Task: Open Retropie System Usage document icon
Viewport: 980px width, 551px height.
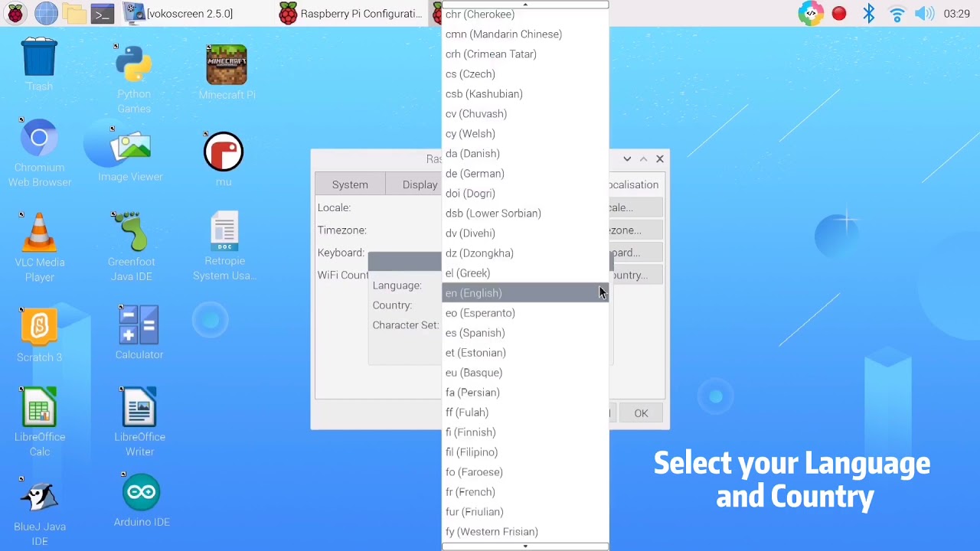Action: pos(224,246)
